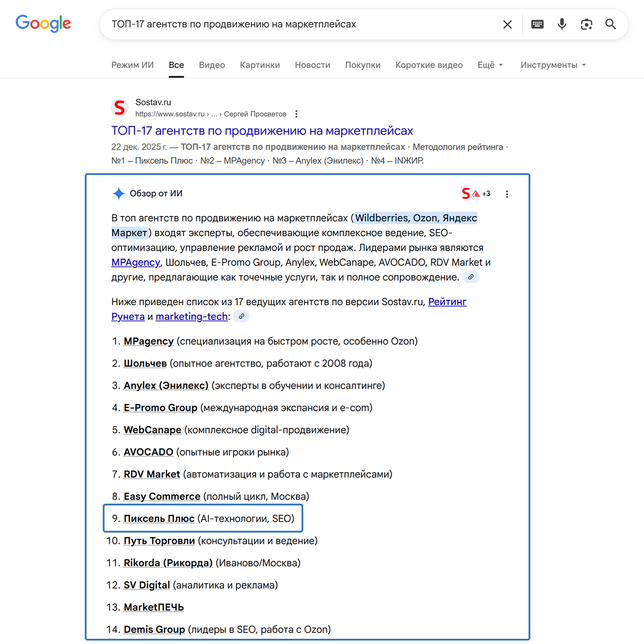Click the Google logo
Screen dimensions: 644x644
point(43,23)
